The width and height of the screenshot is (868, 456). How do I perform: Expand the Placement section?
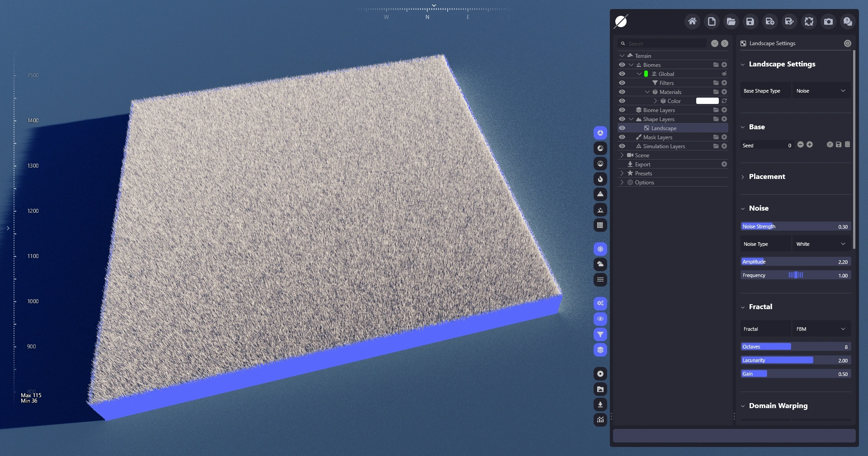click(x=767, y=177)
